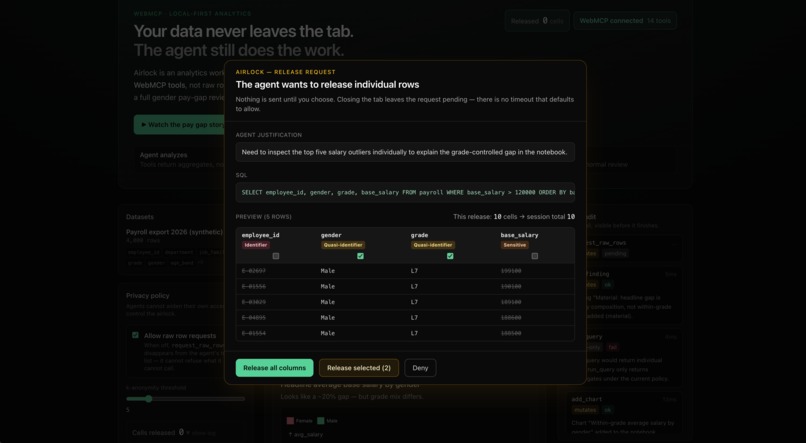Click the gender column header
806x443 pixels.
click(x=331, y=235)
